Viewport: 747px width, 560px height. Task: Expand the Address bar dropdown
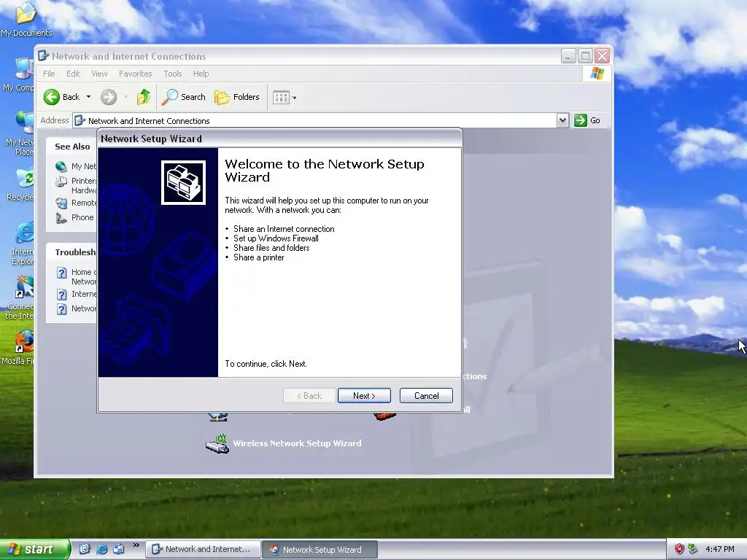pos(562,120)
